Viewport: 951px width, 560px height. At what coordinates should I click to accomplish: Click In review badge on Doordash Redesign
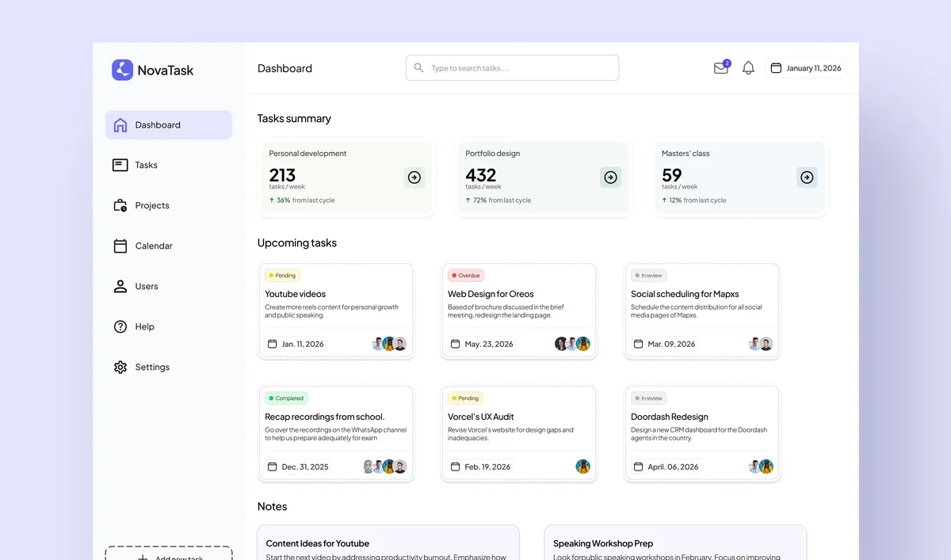649,398
